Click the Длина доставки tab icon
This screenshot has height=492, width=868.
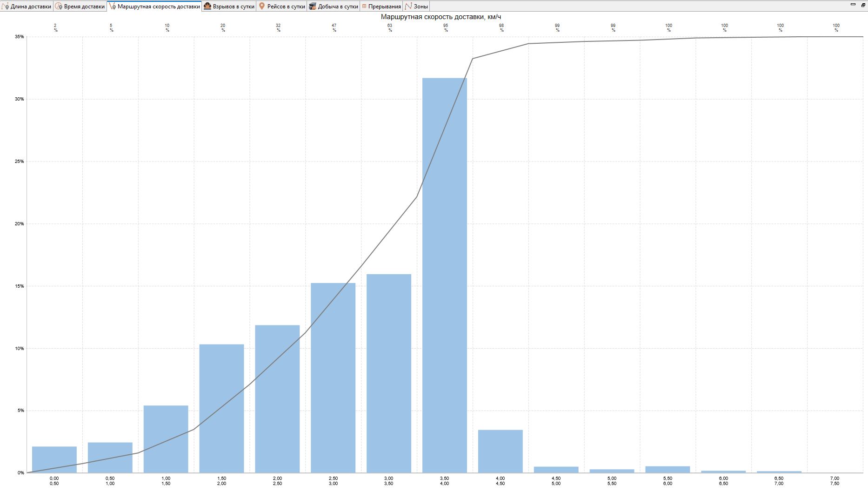(6, 6)
